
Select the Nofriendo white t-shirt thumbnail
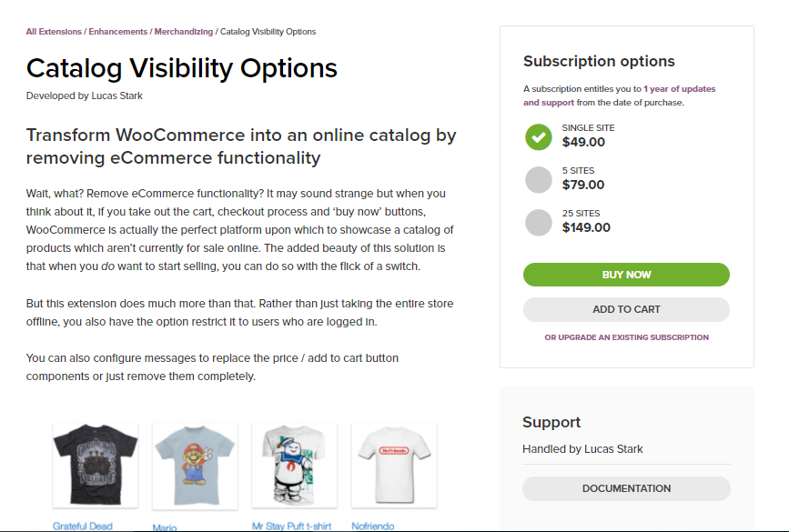point(394,465)
